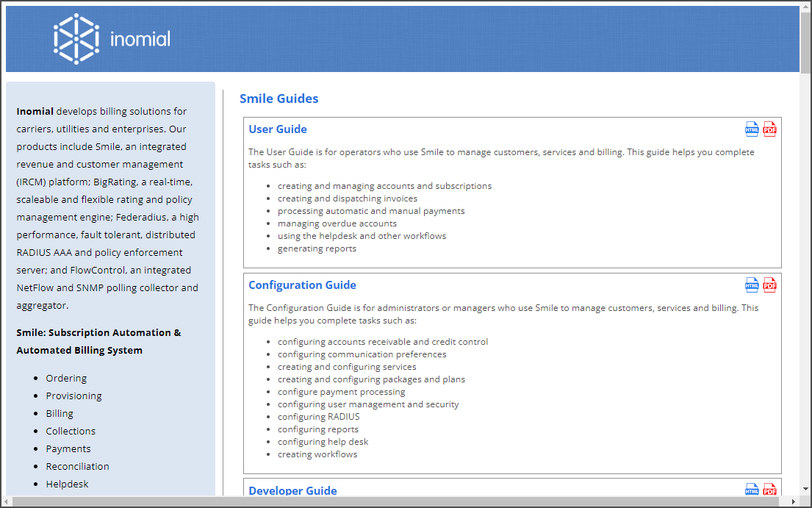The image size is (812, 508).
Task: Click 'configuring RADIUS' bullet
Action: tap(318, 416)
